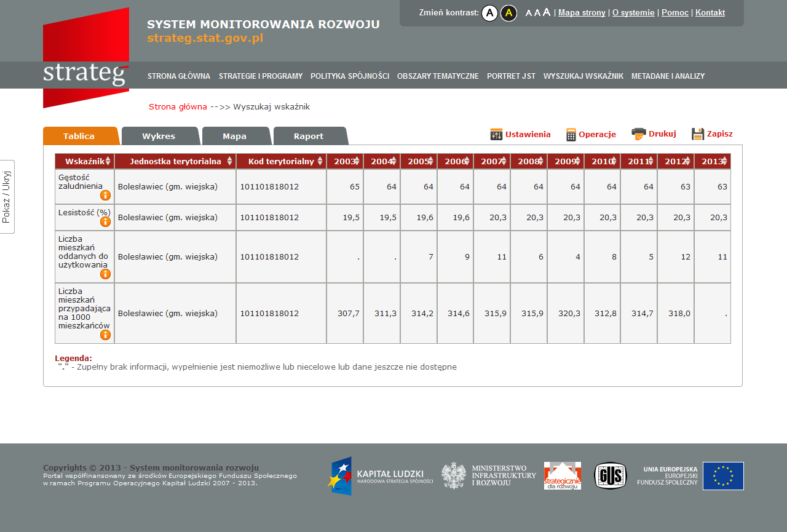Click value 307,7 in 2003 column

click(349, 314)
